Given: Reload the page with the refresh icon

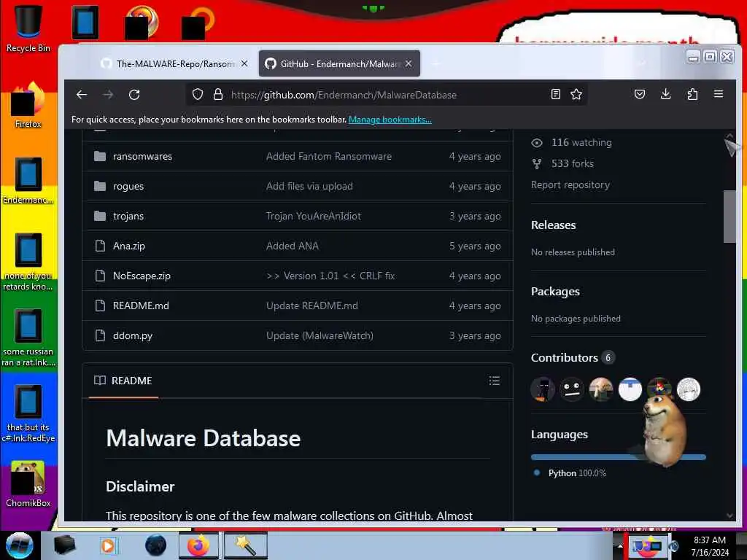Looking at the screenshot, I should 134,94.
